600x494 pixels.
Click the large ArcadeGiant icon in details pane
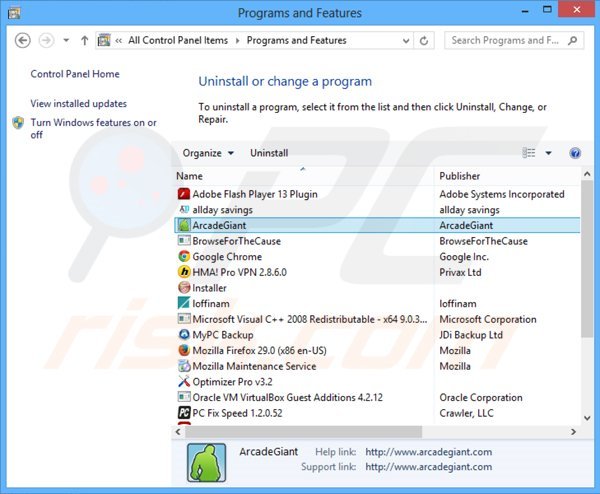[206, 462]
